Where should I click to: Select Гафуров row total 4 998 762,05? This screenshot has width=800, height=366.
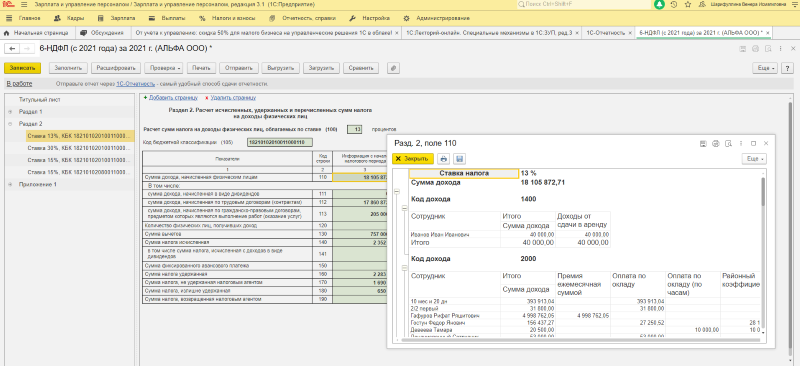[x=528, y=316]
